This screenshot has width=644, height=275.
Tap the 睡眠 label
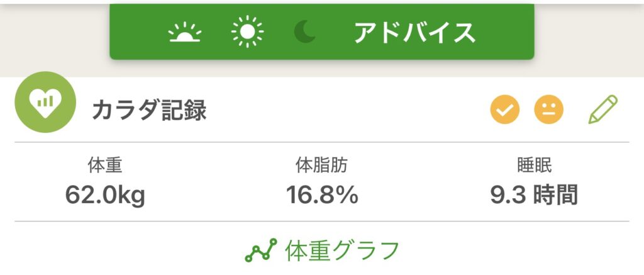(534, 166)
